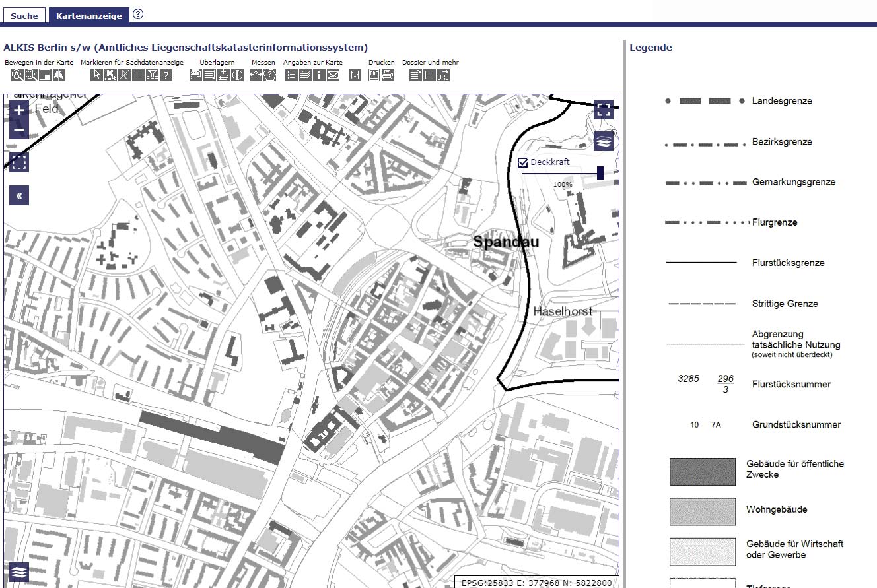Viewport: 877px width, 588px height.
Task: Open the attribute table grid icon
Action: [139, 75]
